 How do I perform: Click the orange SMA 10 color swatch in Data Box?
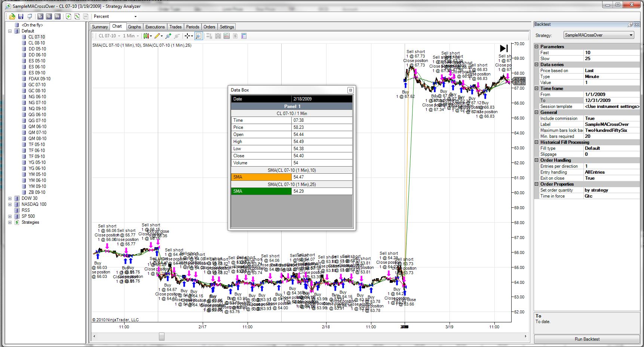(x=261, y=177)
